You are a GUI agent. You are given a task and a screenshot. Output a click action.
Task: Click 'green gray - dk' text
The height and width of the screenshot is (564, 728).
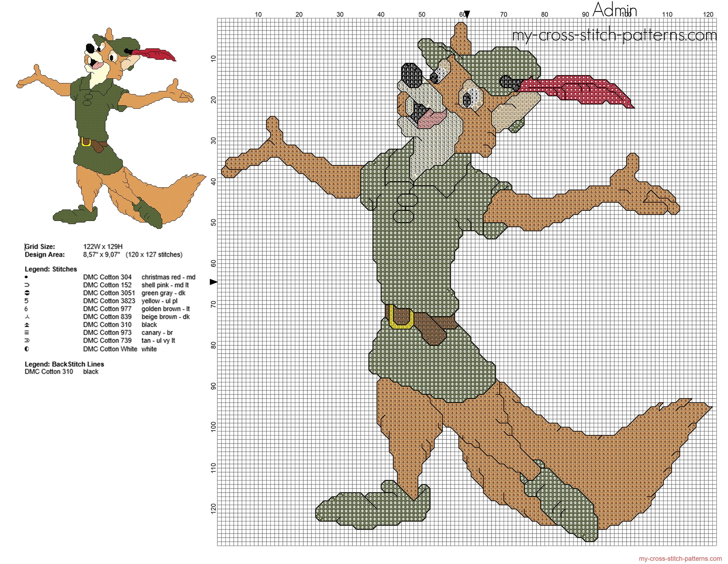pyautogui.click(x=163, y=293)
